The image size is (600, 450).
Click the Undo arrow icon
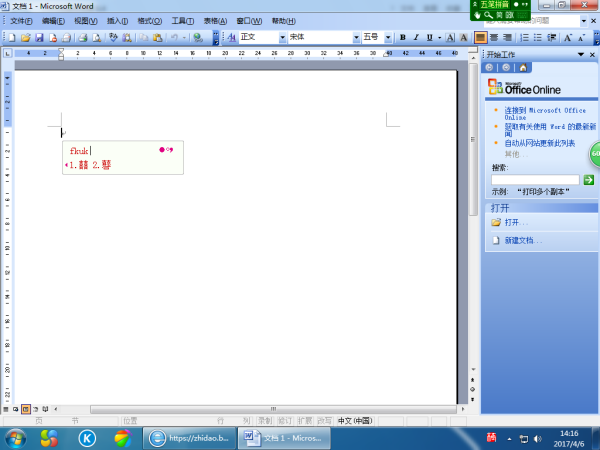[174, 38]
